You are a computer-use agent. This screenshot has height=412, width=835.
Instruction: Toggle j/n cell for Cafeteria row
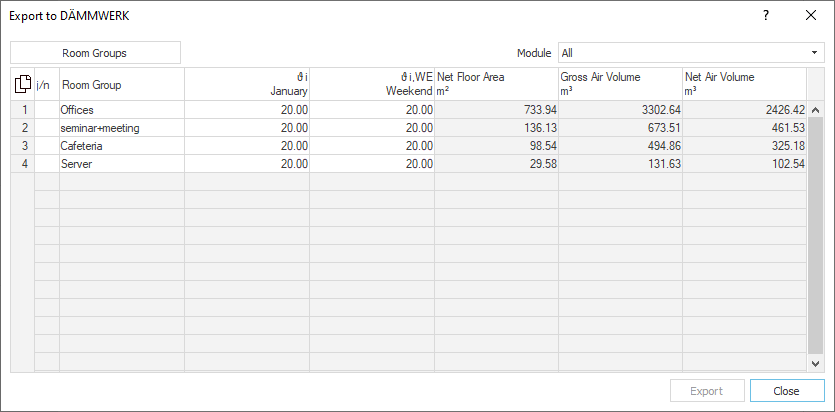click(x=47, y=146)
